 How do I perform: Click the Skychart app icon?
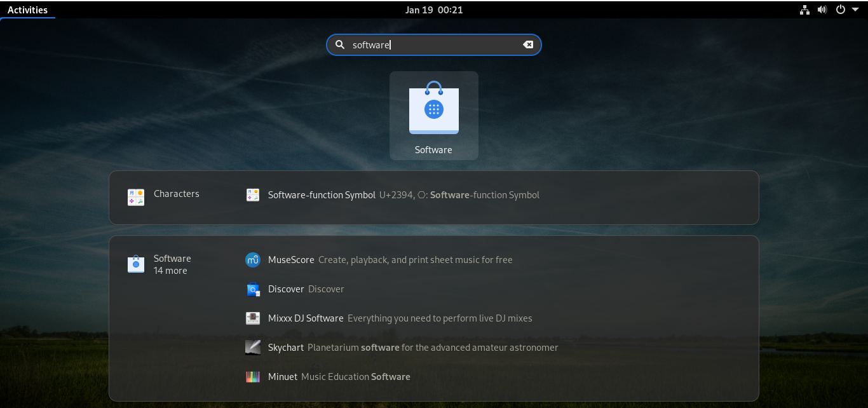pyautogui.click(x=253, y=348)
